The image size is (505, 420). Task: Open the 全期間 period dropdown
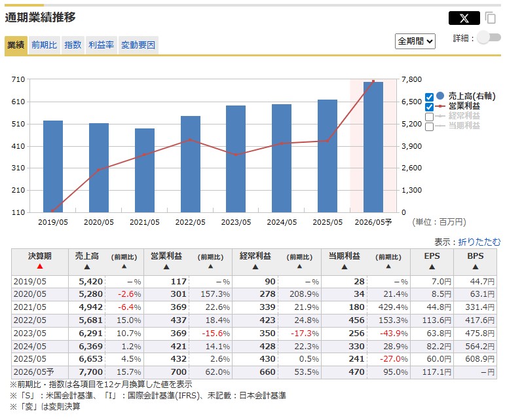(x=415, y=41)
